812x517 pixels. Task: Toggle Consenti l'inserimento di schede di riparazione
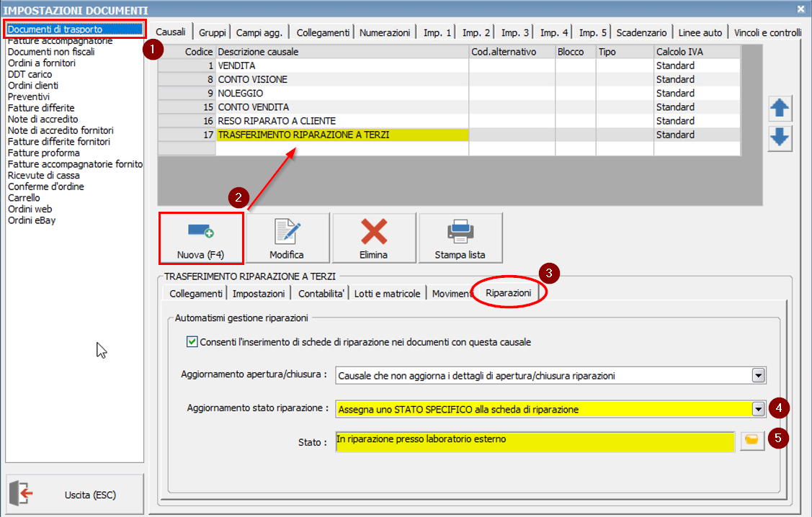[x=192, y=342]
